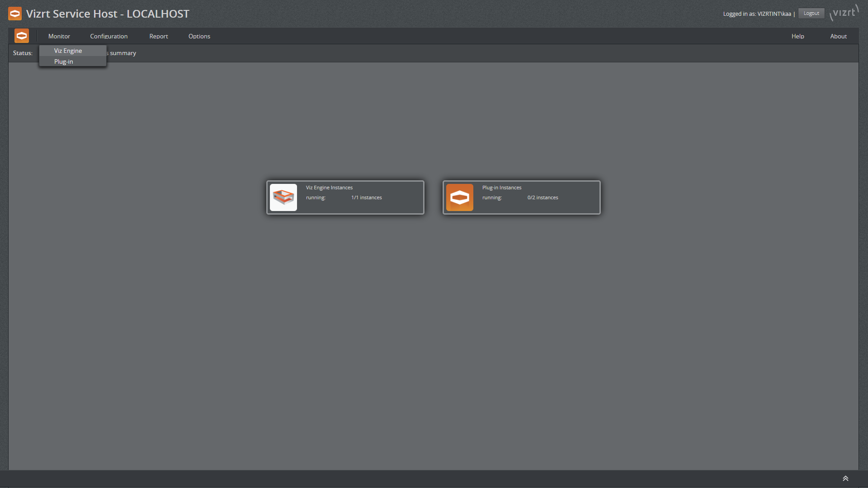Click the Report menu tab
868x488 pixels.
point(159,36)
